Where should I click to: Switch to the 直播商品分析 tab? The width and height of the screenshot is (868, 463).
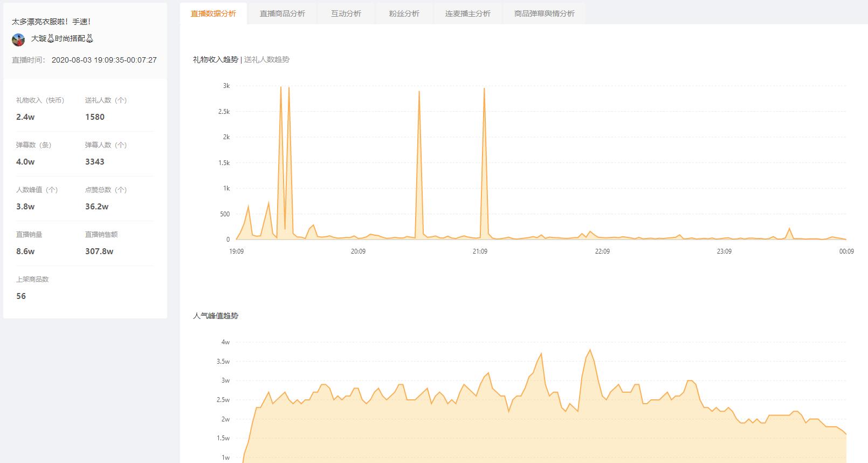coord(283,13)
